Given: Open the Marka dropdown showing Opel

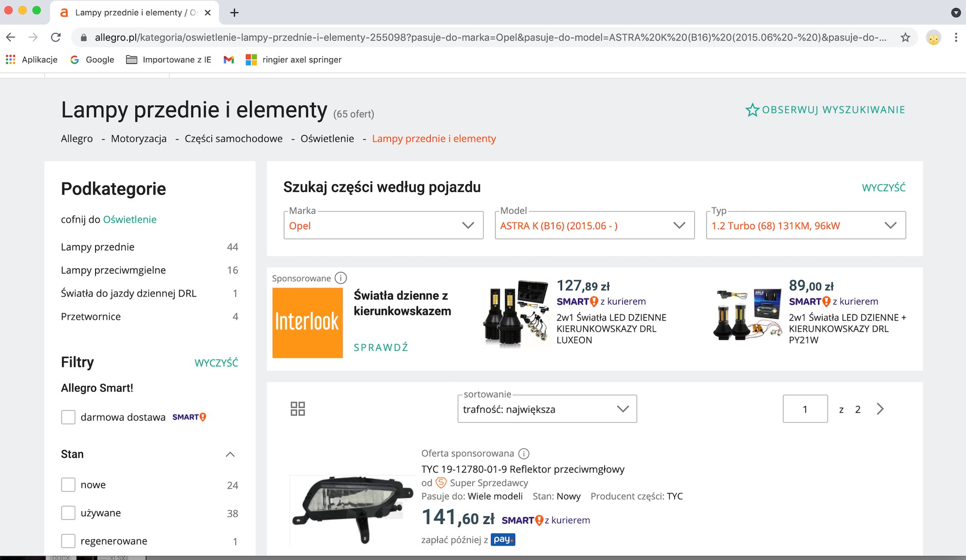Looking at the screenshot, I should (383, 226).
